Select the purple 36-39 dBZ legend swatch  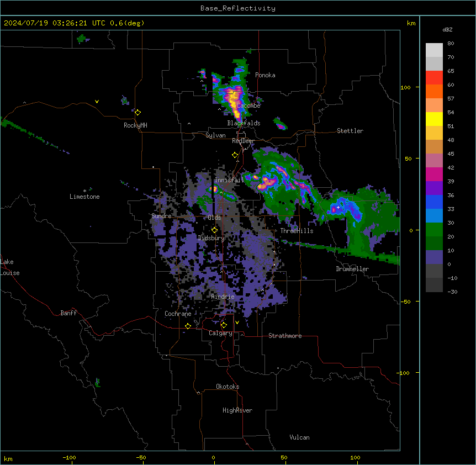point(434,188)
